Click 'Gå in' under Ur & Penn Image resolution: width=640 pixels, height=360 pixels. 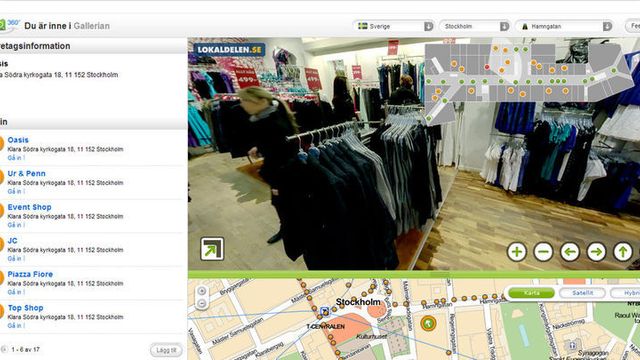tap(16, 191)
